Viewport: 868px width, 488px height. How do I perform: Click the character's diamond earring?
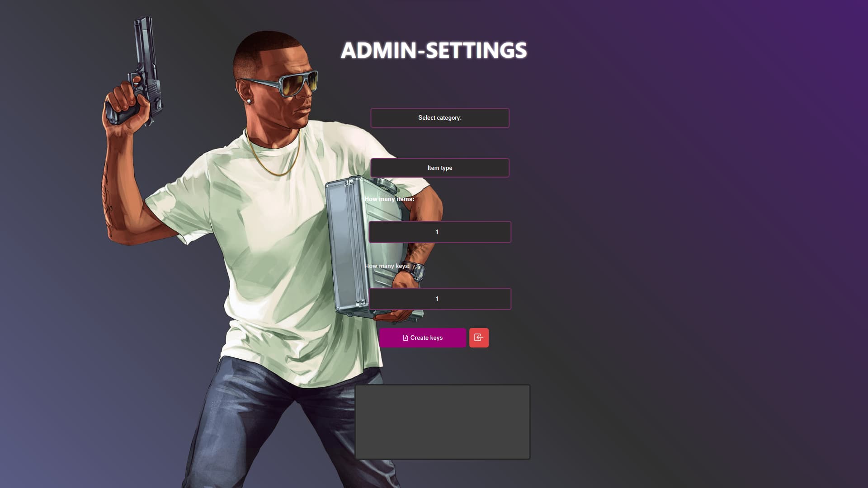click(248, 100)
